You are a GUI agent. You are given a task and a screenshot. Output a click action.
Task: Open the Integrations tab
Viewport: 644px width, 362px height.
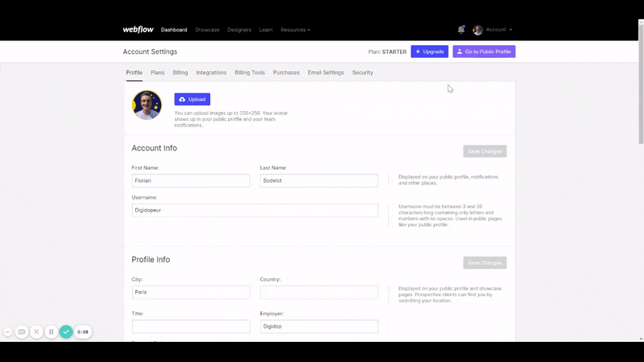(211, 72)
